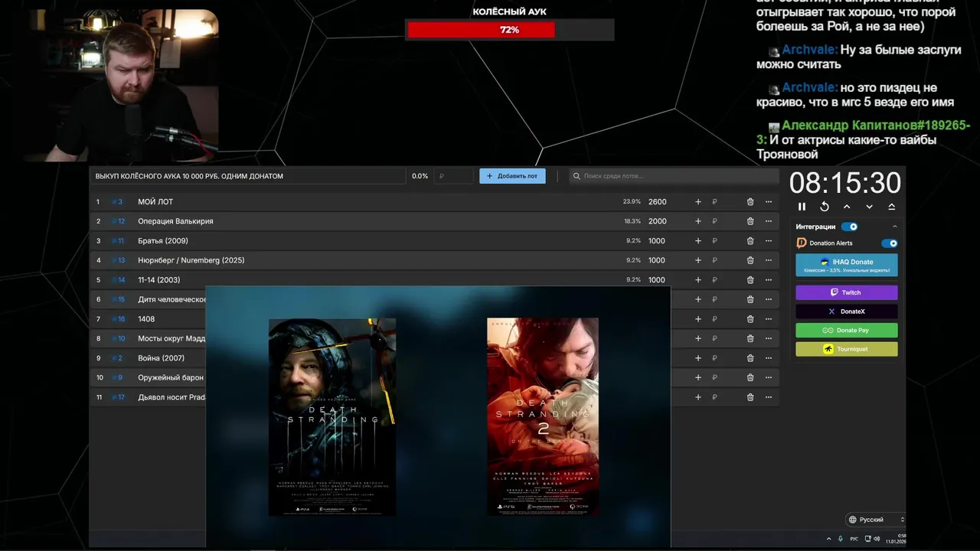Open more options for Операция Валькирия
980x551 pixels.
[x=769, y=221]
